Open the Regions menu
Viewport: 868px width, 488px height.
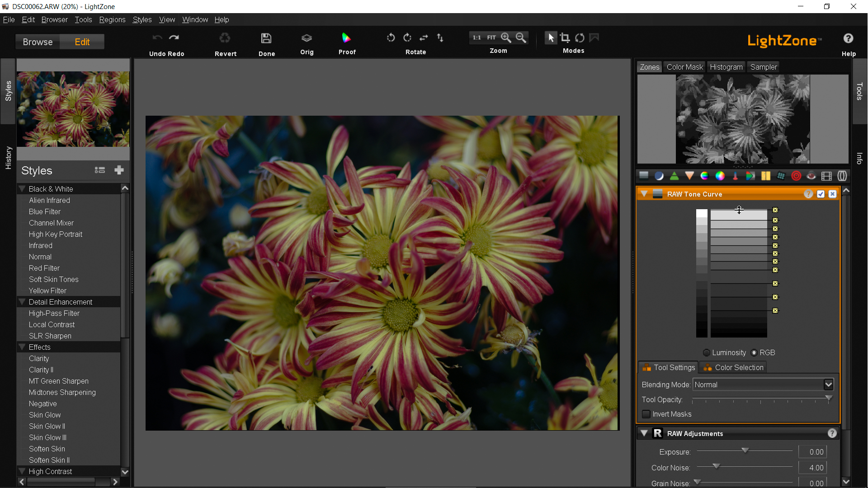point(112,19)
